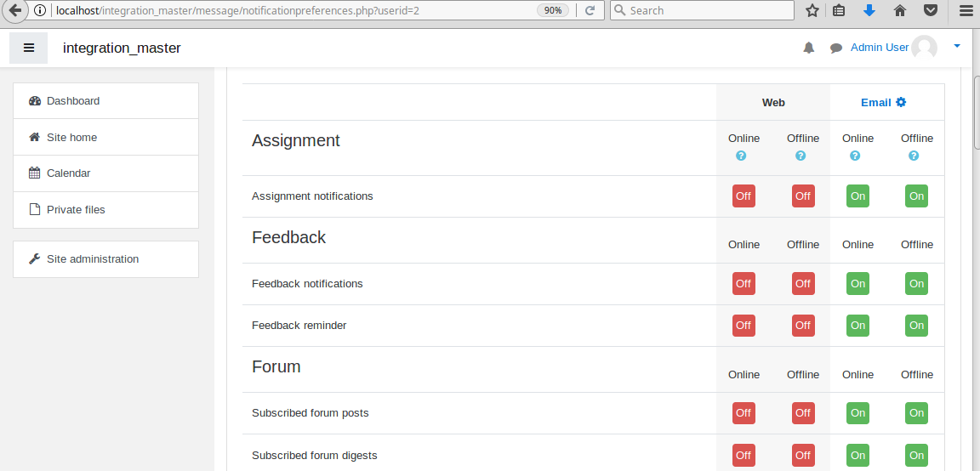Toggle Feedback reminder Email Online On
The width and height of the screenshot is (980, 471).
coord(858,326)
